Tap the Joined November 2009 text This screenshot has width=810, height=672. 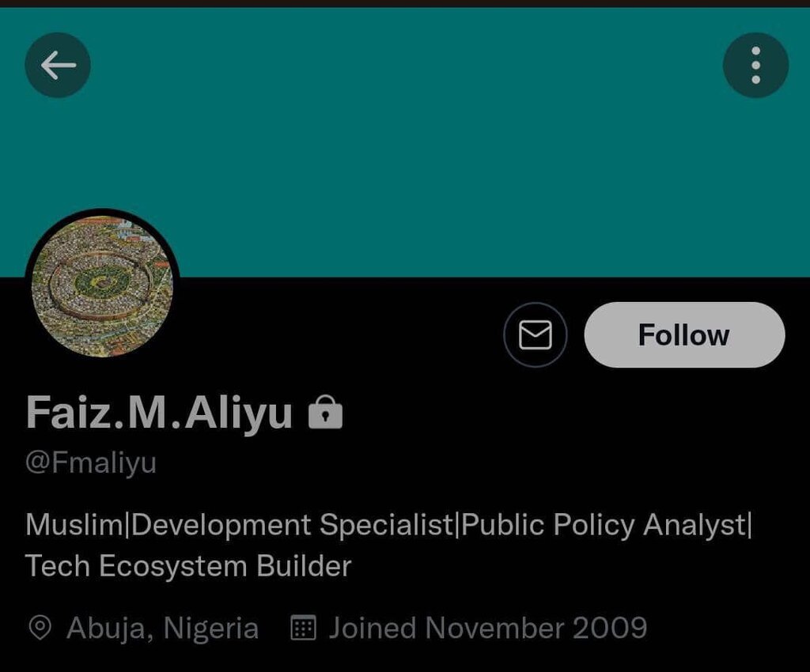pos(488,629)
